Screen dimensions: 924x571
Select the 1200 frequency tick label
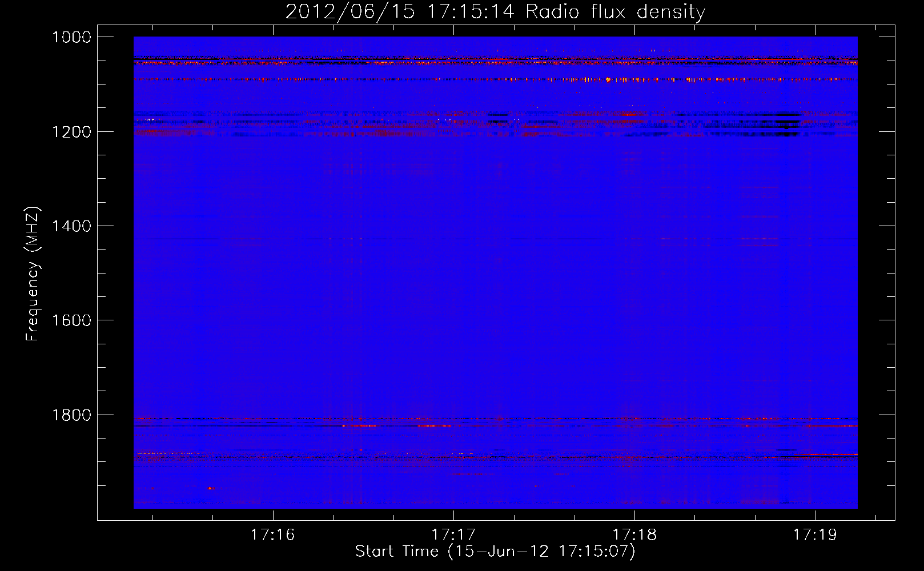pos(71,132)
